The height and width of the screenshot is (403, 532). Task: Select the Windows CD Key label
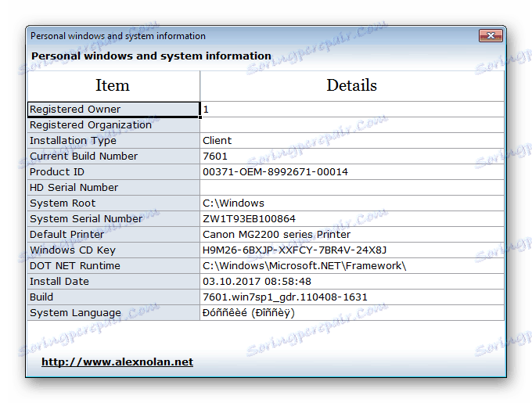(x=113, y=250)
